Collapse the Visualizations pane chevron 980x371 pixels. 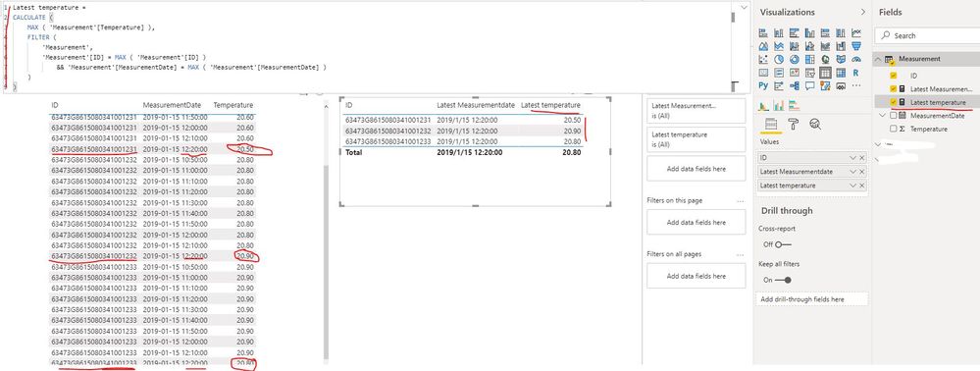863,12
